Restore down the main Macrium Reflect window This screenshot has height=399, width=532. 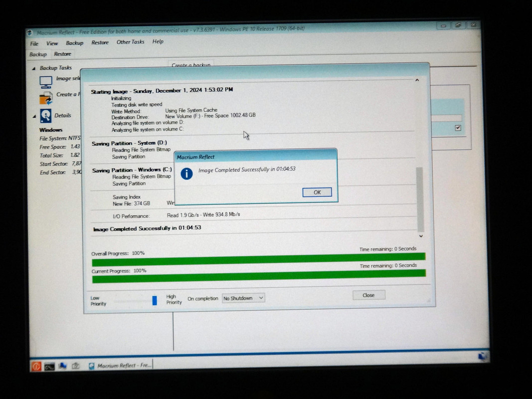(458, 25)
